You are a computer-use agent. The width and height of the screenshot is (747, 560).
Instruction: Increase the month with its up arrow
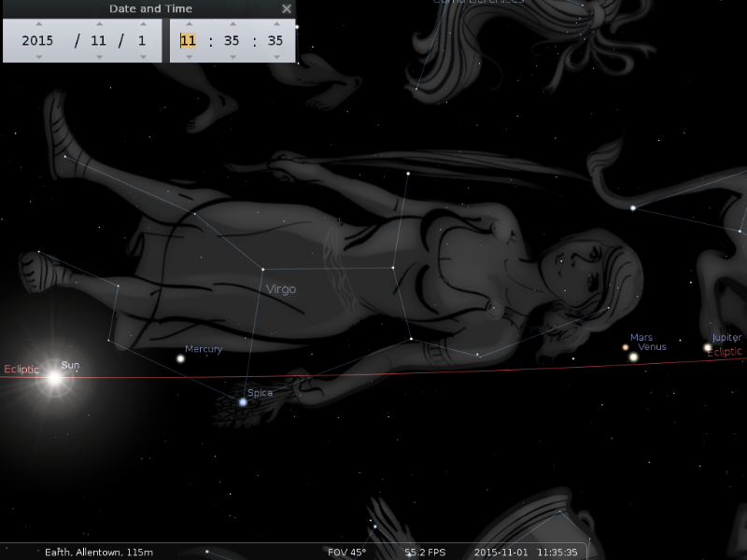(99, 24)
